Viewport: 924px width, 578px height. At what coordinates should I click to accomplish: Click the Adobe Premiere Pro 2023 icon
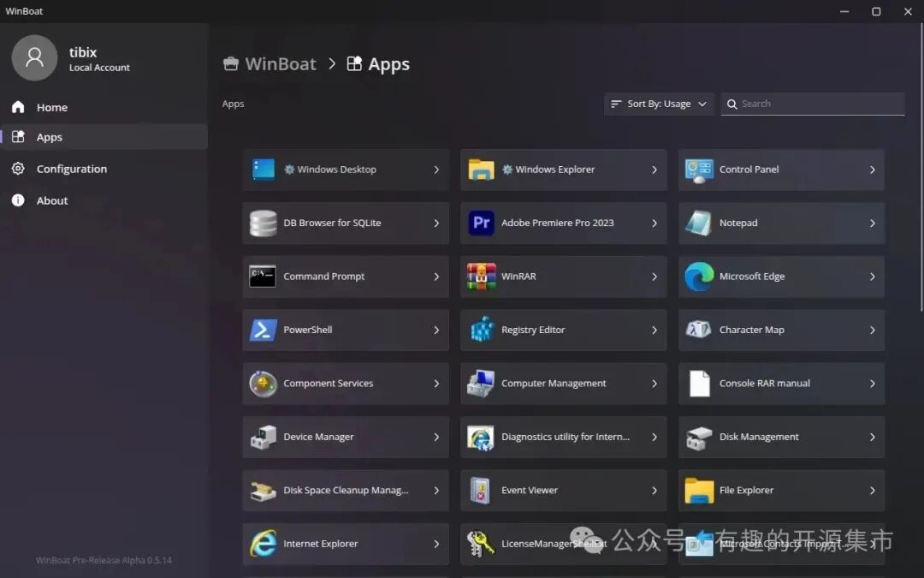click(x=481, y=223)
